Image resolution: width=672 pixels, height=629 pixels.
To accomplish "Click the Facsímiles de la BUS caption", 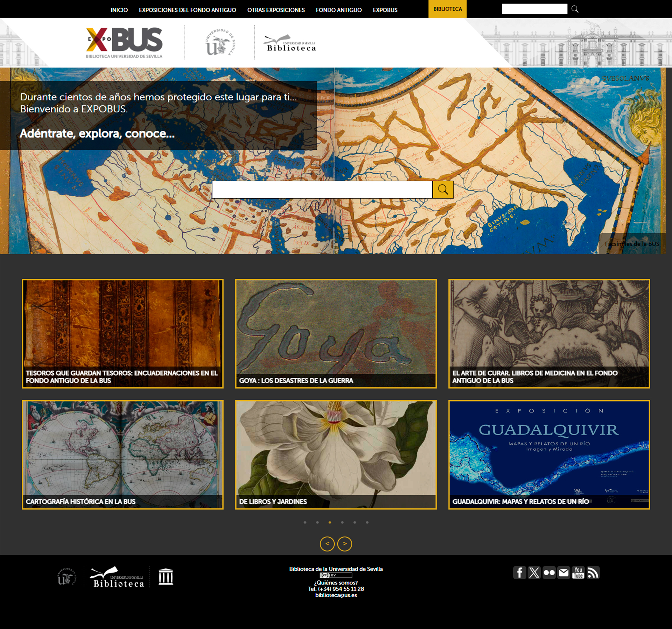I will tap(632, 244).
